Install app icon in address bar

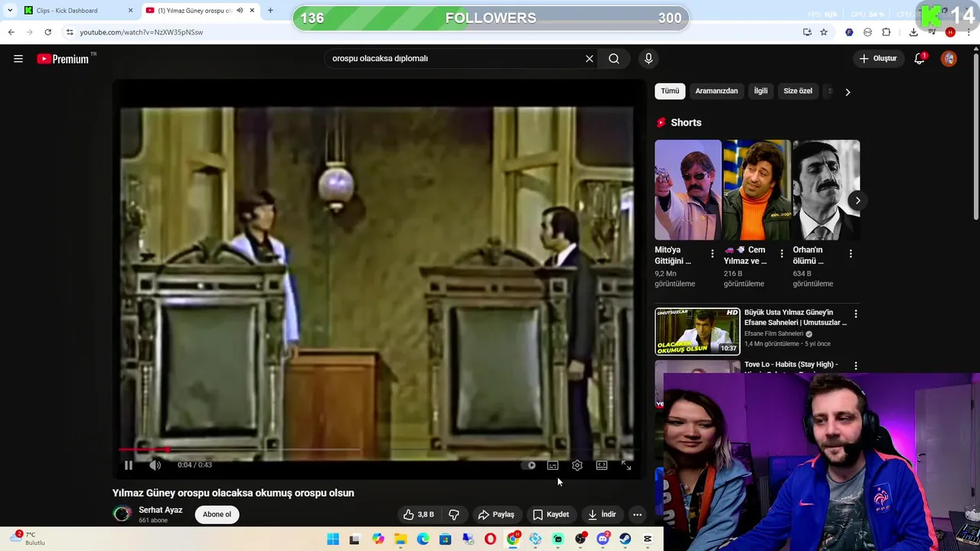807,32
